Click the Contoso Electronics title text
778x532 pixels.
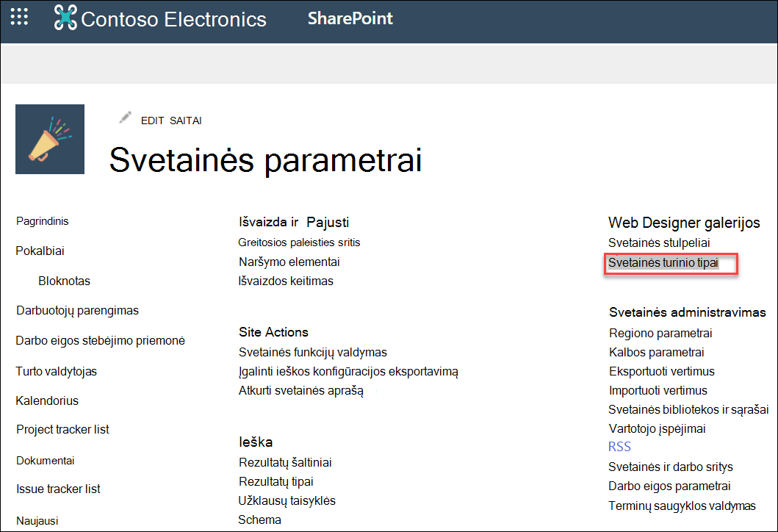click(173, 19)
